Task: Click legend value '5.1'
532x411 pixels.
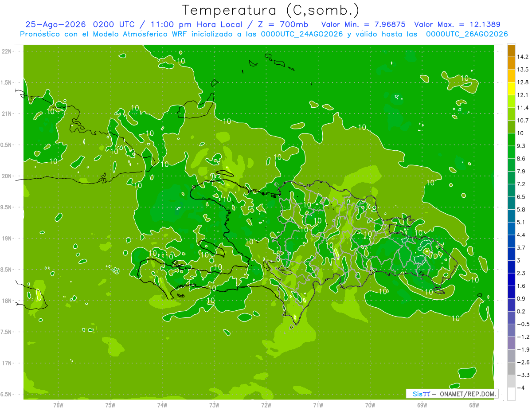Action: pos(521,222)
